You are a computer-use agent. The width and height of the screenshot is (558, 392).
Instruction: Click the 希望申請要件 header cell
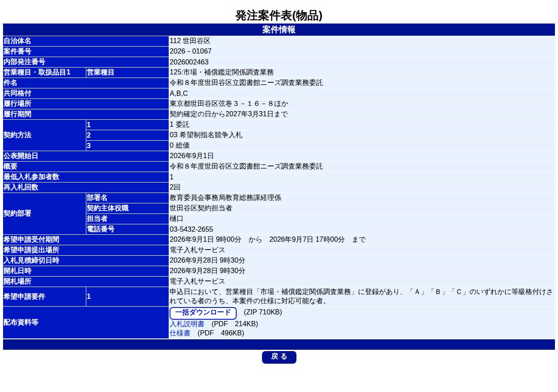tap(44, 297)
